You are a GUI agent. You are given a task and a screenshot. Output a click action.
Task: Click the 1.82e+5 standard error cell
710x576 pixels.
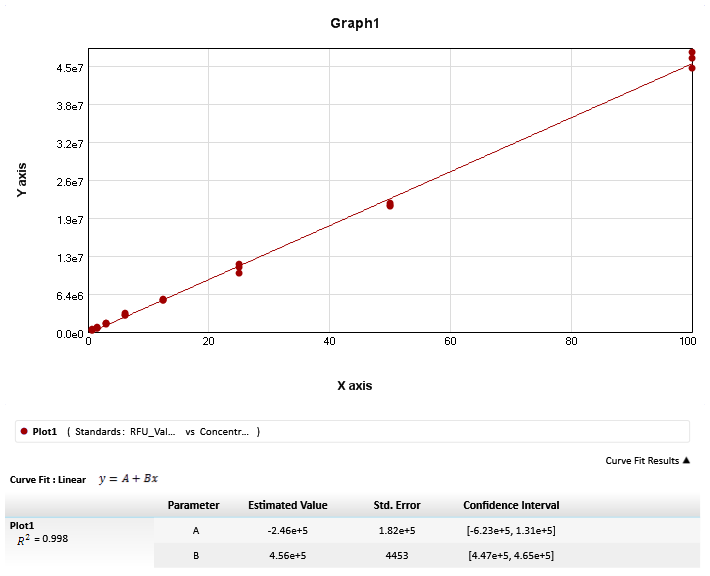pyautogui.click(x=397, y=530)
